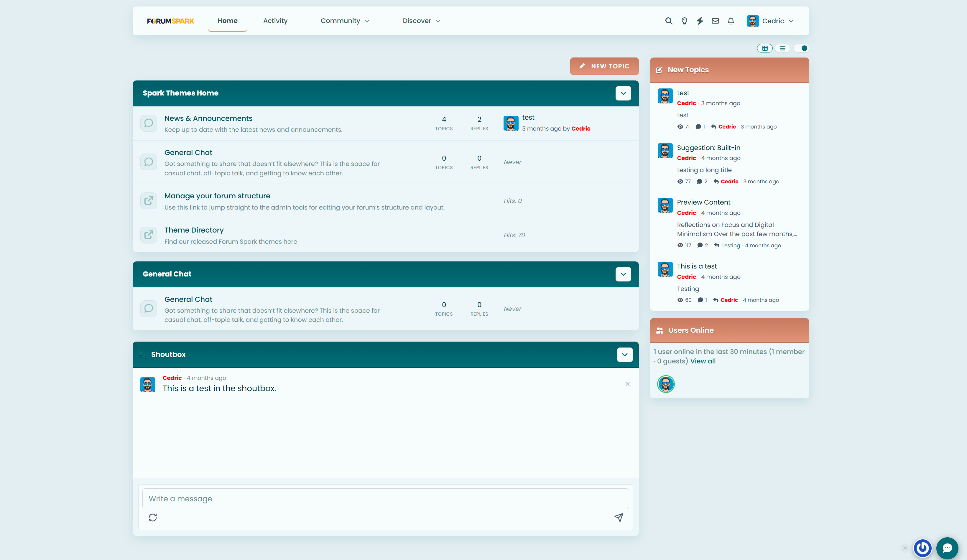Click News & Announcements chat bubble icon
Image resolution: width=967 pixels, height=560 pixels.
[149, 123]
